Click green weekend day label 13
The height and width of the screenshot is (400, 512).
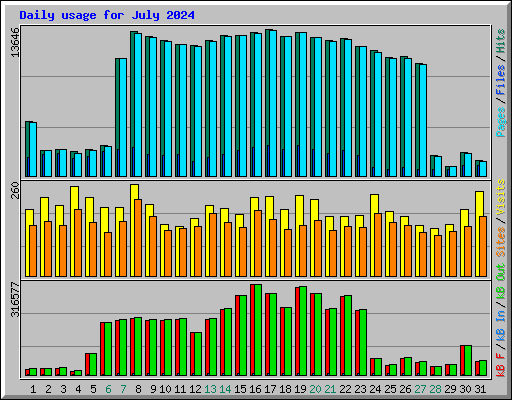[x=210, y=389]
